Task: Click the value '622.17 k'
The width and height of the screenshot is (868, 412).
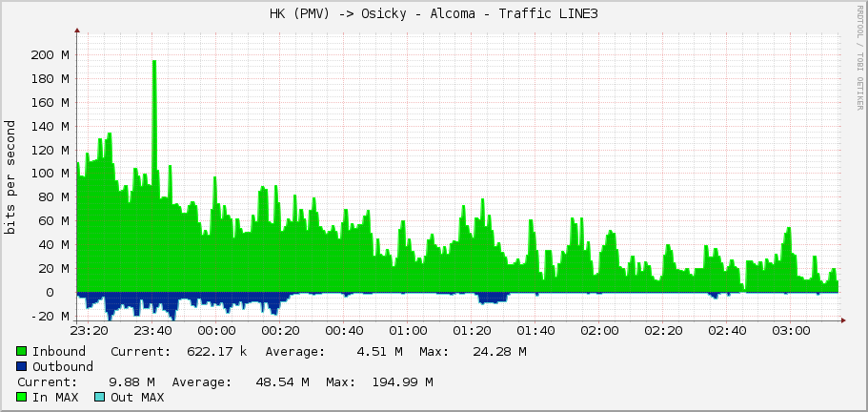Action: pos(217,351)
